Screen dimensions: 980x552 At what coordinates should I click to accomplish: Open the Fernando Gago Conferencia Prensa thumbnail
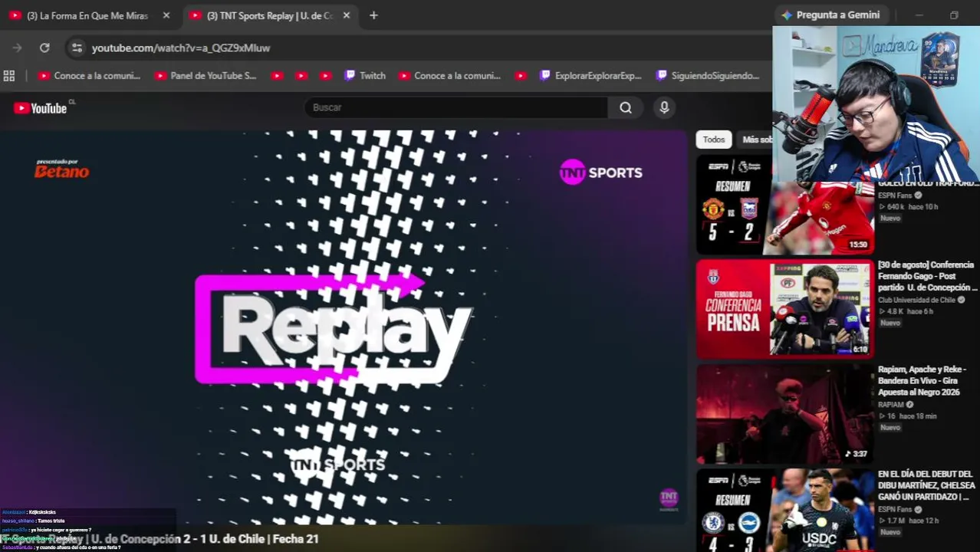[x=784, y=309]
